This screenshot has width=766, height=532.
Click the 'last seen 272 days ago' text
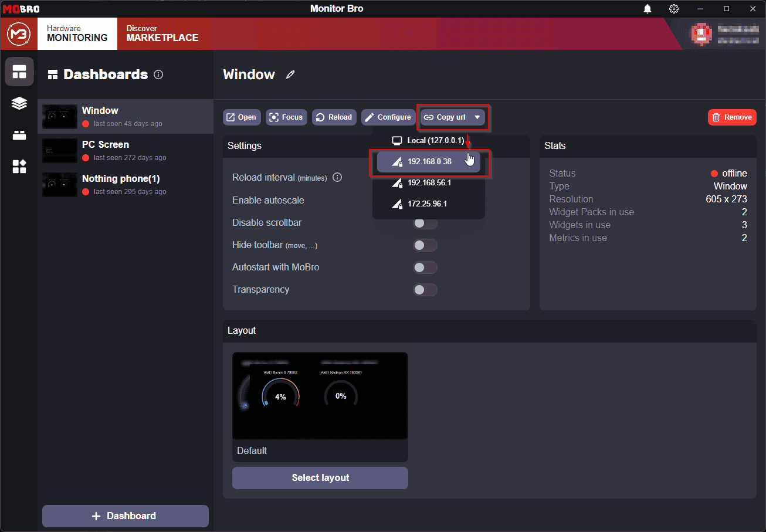130,158
